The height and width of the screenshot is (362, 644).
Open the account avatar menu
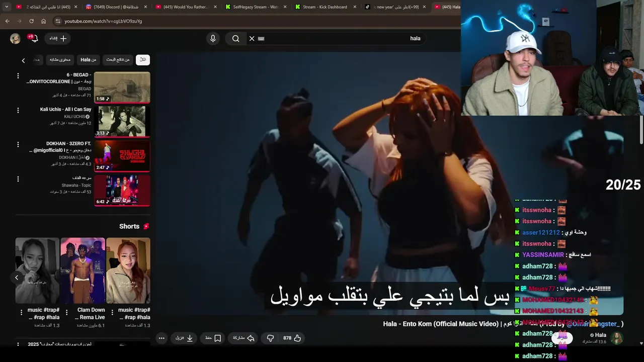coord(15,38)
